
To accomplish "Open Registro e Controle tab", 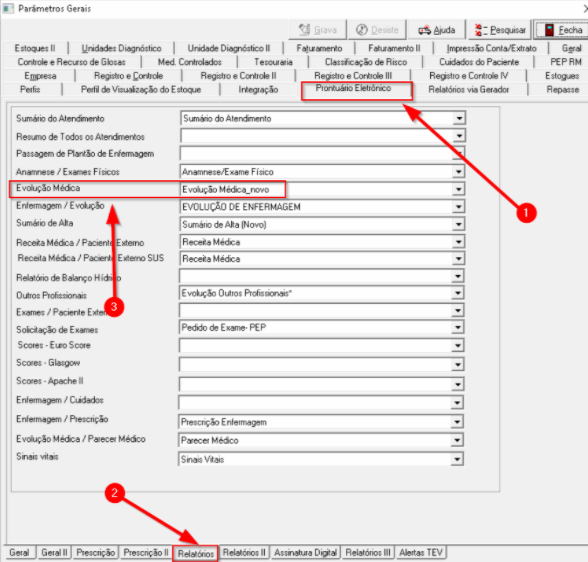I will tap(129, 76).
